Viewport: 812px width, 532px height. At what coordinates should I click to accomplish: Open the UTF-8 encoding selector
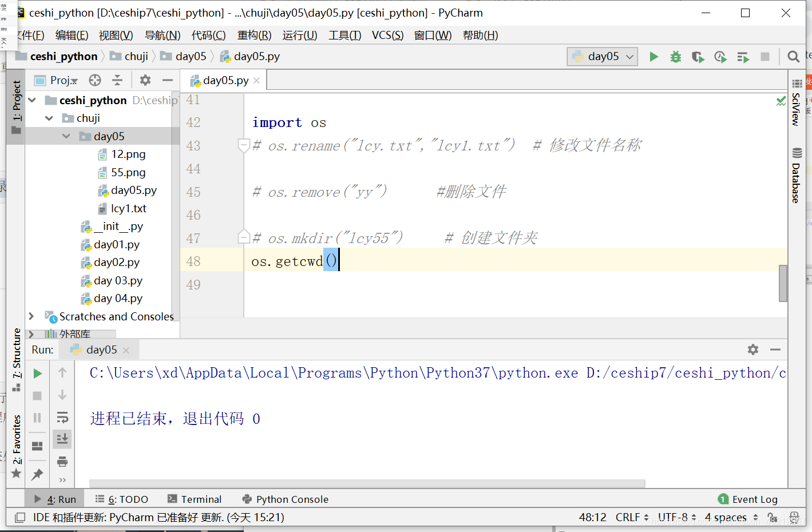[x=678, y=517]
